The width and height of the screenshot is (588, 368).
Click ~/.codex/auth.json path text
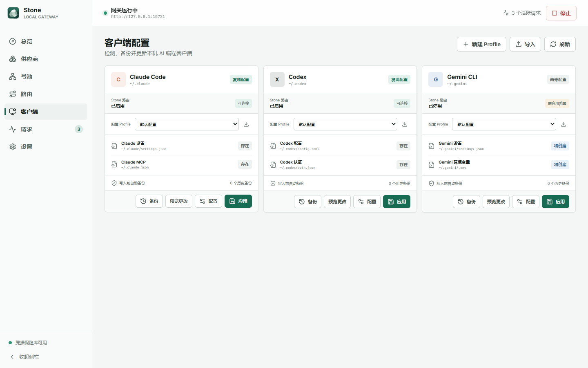(298, 168)
